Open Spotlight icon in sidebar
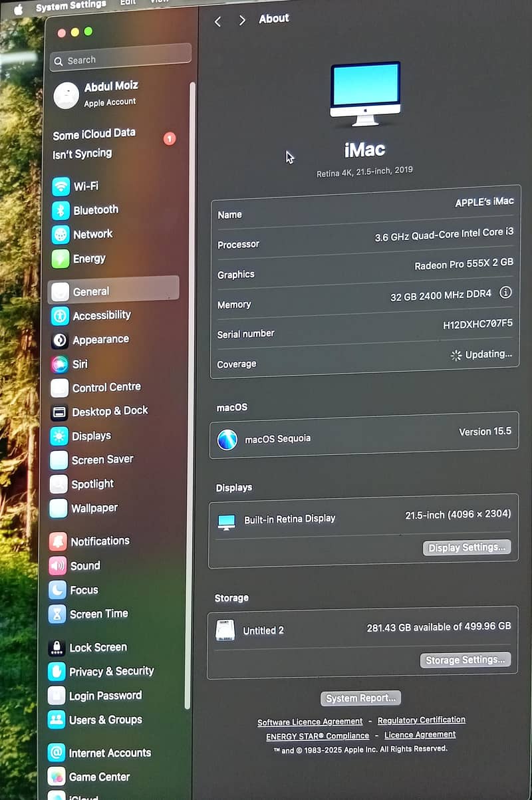 59,484
